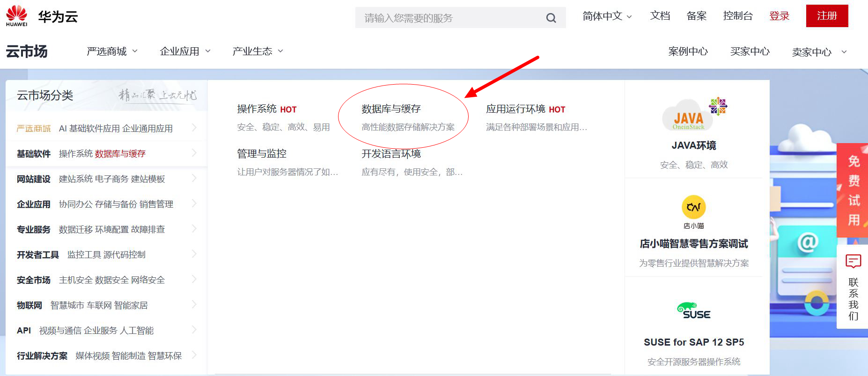Click the 登录 link
The width and height of the screenshot is (868, 376).
[x=780, y=16]
